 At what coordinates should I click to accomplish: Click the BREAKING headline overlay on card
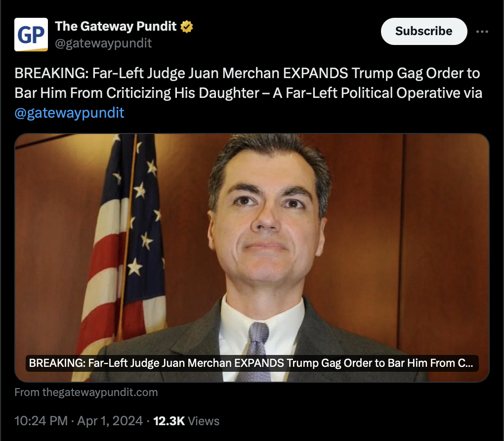point(252,363)
